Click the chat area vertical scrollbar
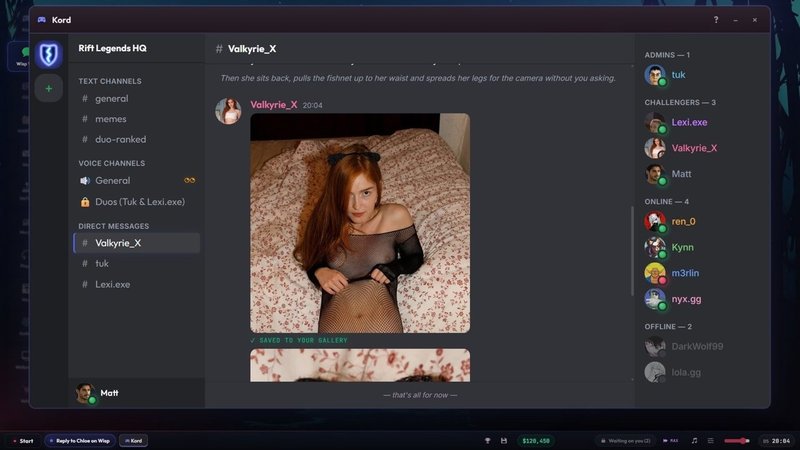800x450 pixels. pyautogui.click(x=633, y=251)
